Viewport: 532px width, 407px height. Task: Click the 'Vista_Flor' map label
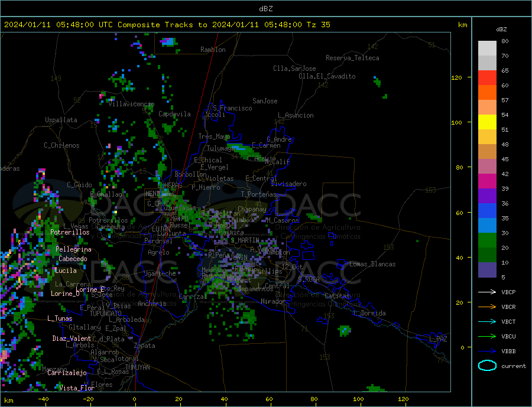click(77, 388)
